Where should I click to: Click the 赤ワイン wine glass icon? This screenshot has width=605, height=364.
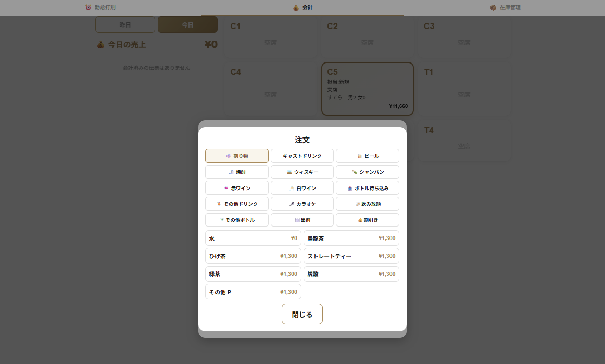226,188
